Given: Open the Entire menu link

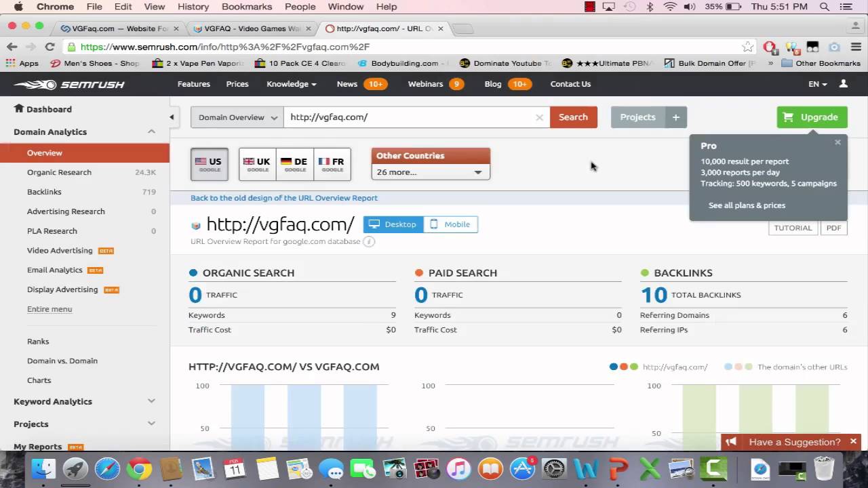Looking at the screenshot, I should pyautogui.click(x=50, y=309).
